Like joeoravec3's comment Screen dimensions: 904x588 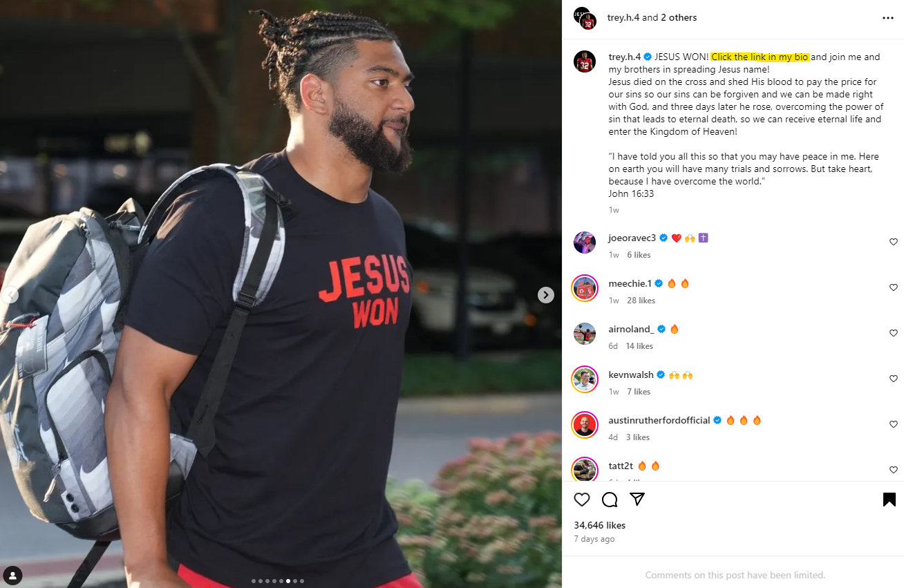(x=893, y=242)
